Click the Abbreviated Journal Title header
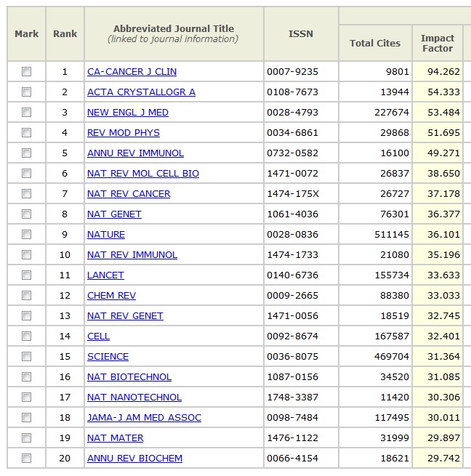471x476 pixels. coord(174,29)
